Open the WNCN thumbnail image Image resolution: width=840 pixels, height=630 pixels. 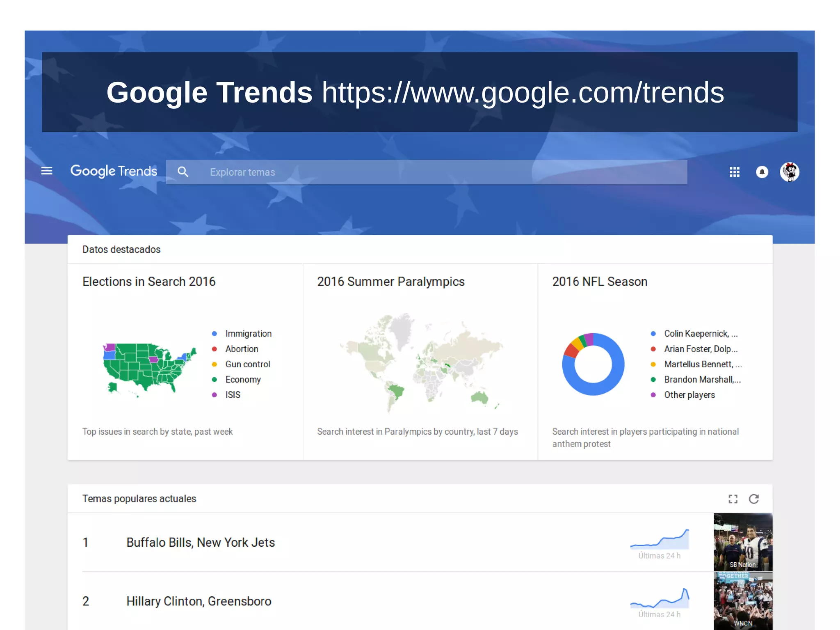(x=743, y=601)
